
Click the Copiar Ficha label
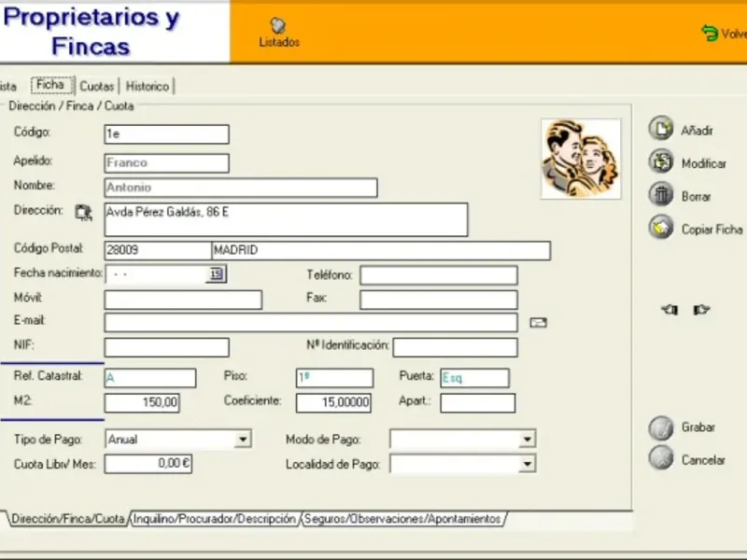[712, 230]
